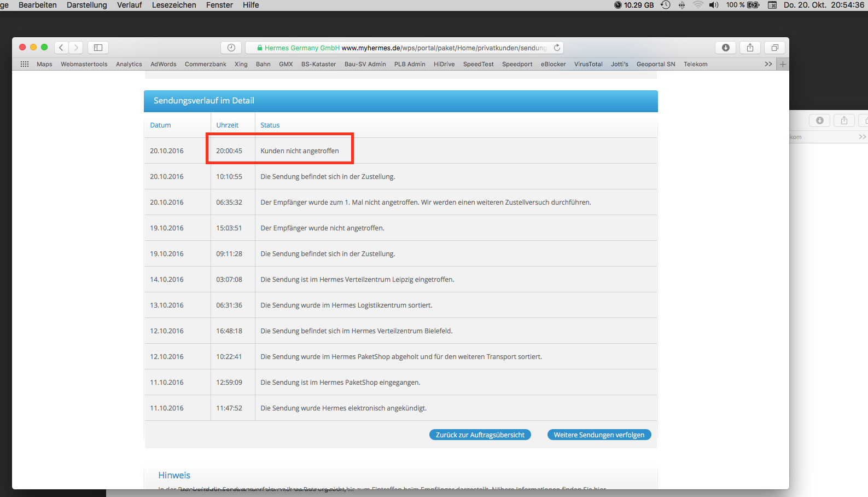
Task: Open the BS-Kataster bookmark
Action: [319, 64]
